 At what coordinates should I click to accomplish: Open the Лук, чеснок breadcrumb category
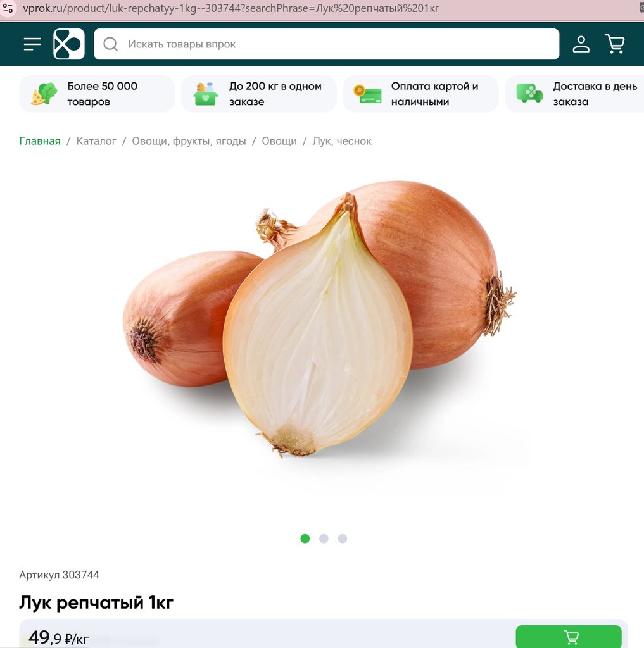[x=342, y=141]
